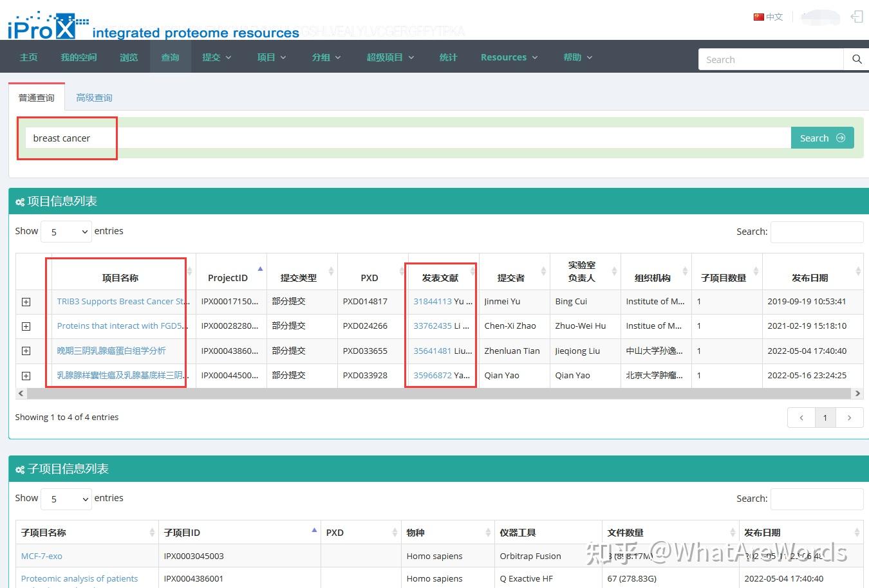Open the 分组 dropdown menu

pyautogui.click(x=326, y=57)
